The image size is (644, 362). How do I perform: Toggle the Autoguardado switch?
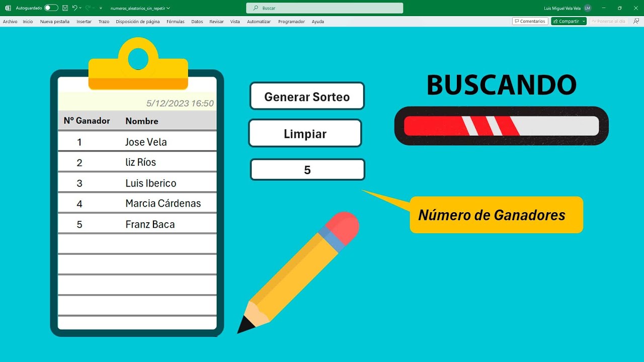click(51, 8)
